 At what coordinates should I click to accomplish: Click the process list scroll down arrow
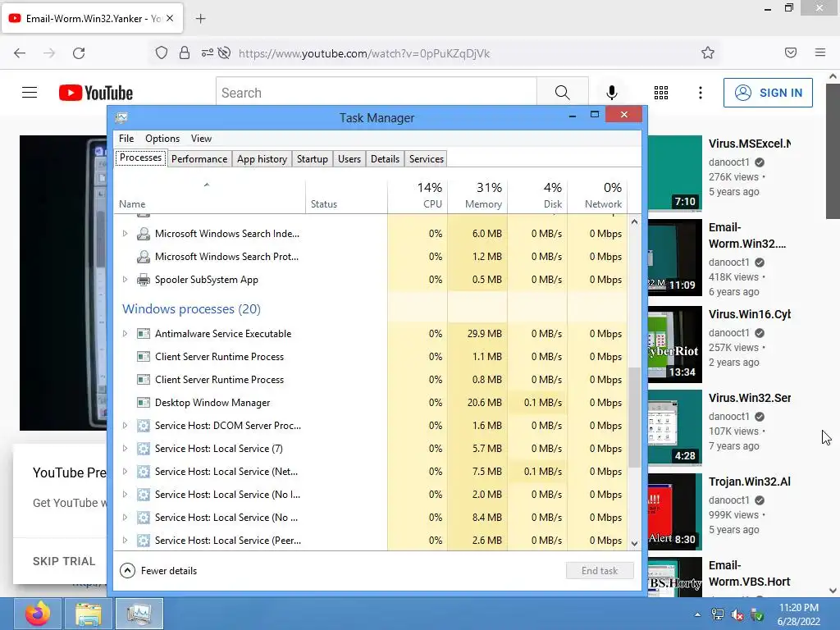[x=634, y=543]
